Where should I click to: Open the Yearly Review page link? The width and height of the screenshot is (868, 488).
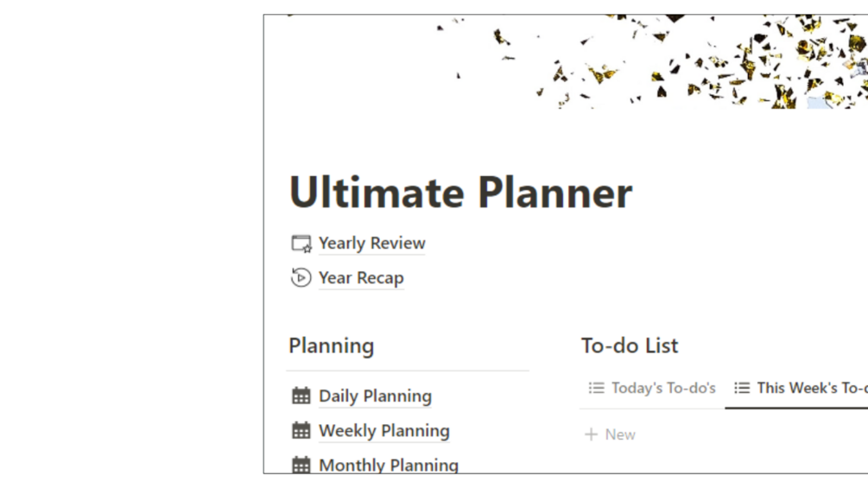tap(371, 244)
